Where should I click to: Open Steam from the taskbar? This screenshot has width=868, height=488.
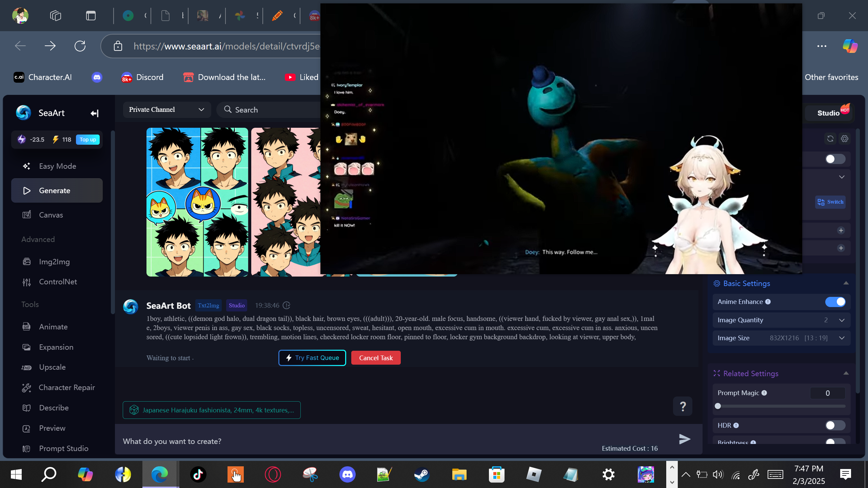(x=422, y=474)
